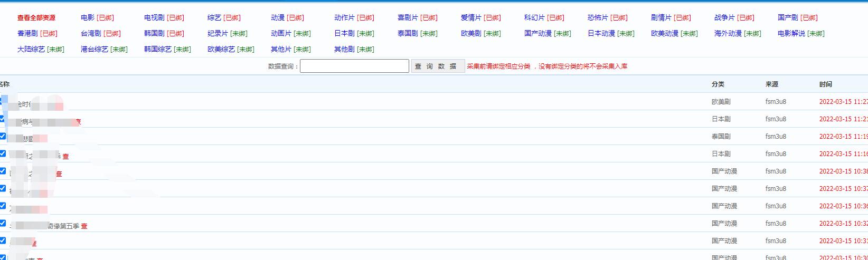Select the 纪录片 unbound category
The width and height of the screenshot is (868, 260).
coord(218,34)
